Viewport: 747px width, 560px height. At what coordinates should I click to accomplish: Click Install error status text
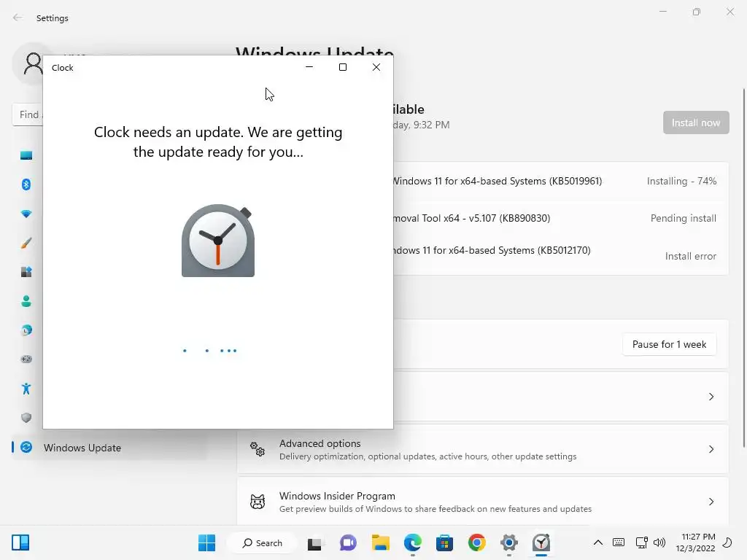click(690, 256)
